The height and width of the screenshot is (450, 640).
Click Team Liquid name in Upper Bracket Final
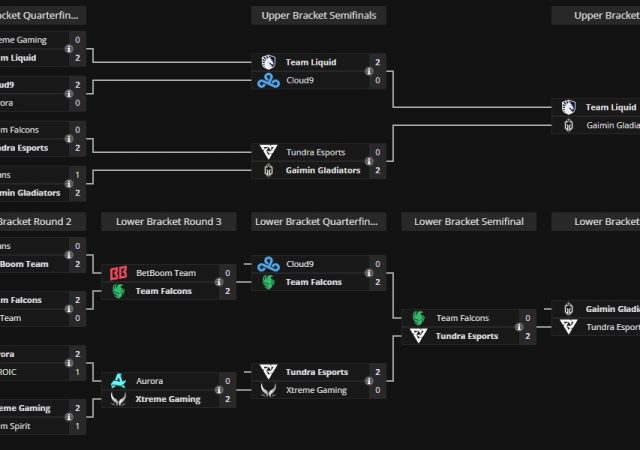[x=610, y=107]
